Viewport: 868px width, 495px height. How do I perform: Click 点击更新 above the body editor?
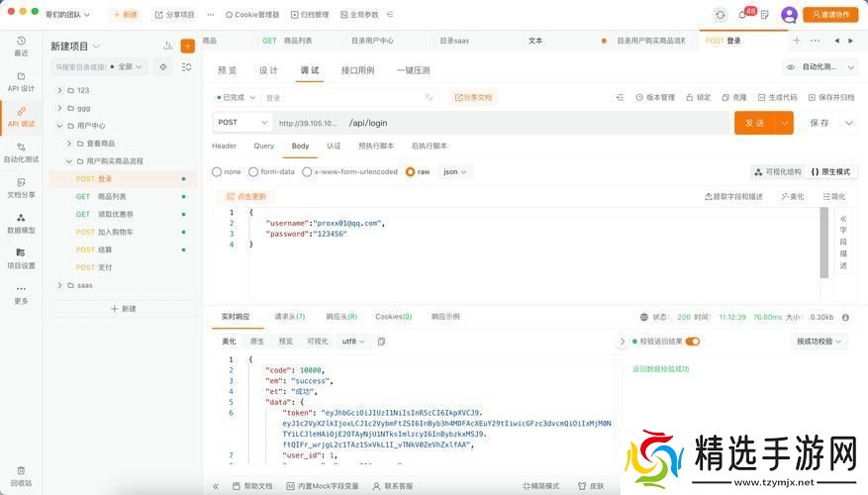246,197
